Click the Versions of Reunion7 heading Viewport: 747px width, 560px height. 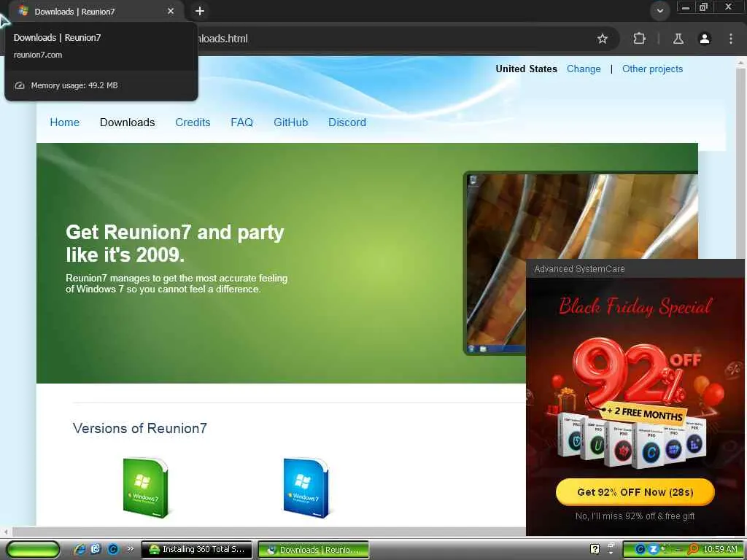pyautogui.click(x=140, y=428)
